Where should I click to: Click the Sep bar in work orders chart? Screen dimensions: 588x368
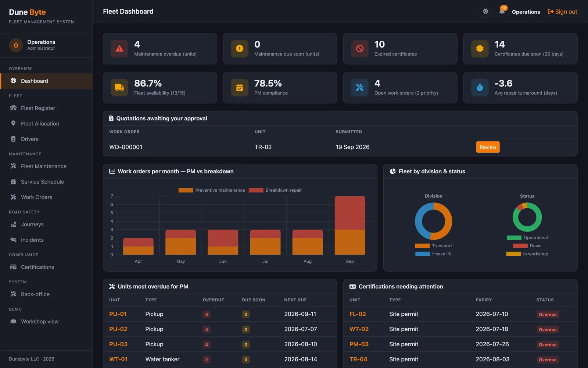point(350,225)
